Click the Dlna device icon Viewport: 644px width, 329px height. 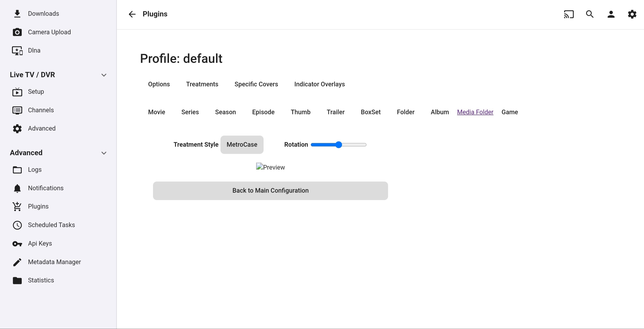tap(17, 51)
